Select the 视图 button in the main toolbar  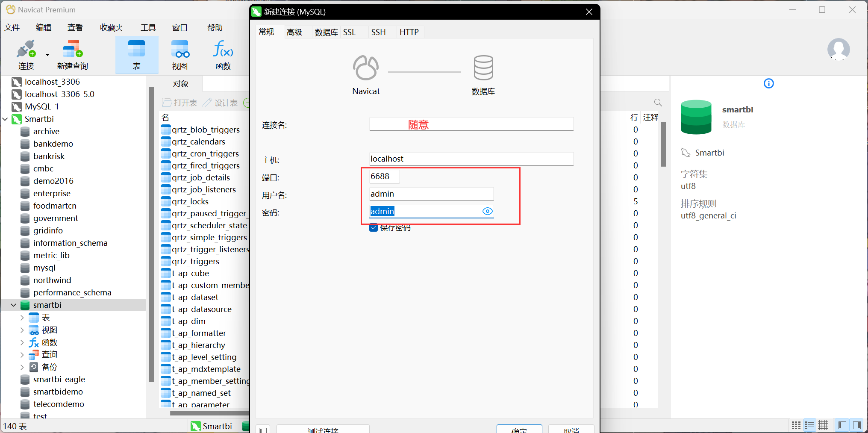tap(180, 55)
